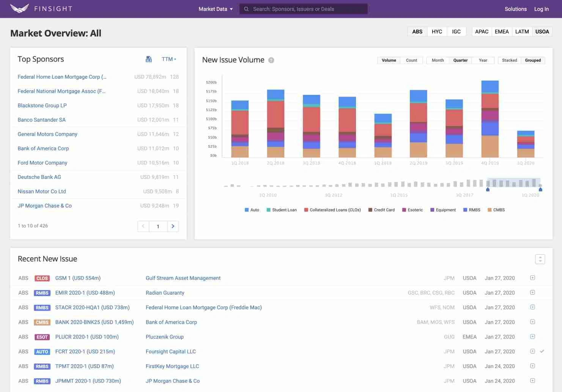This screenshot has height=392, width=562.
Task: Select the EMEA region tab
Action: click(x=502, y=31)
